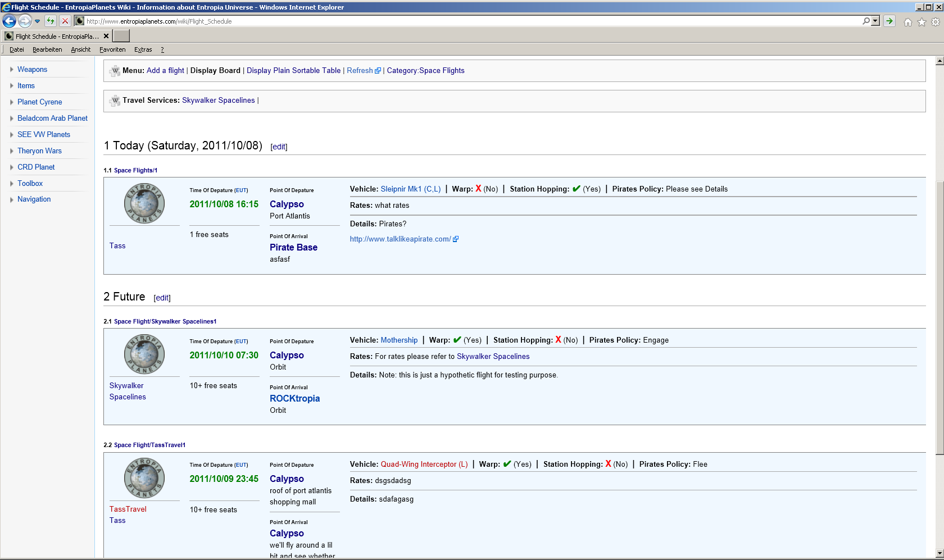Open the Space Flight/TassTravel1 heading link
The image size is (944, 560).
tap(149, 445)
